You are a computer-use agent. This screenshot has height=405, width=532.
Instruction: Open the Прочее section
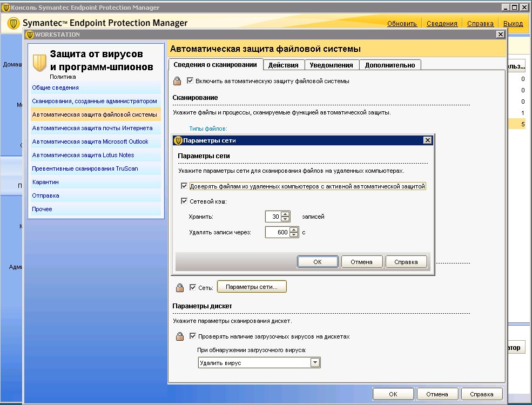(96, 210)
